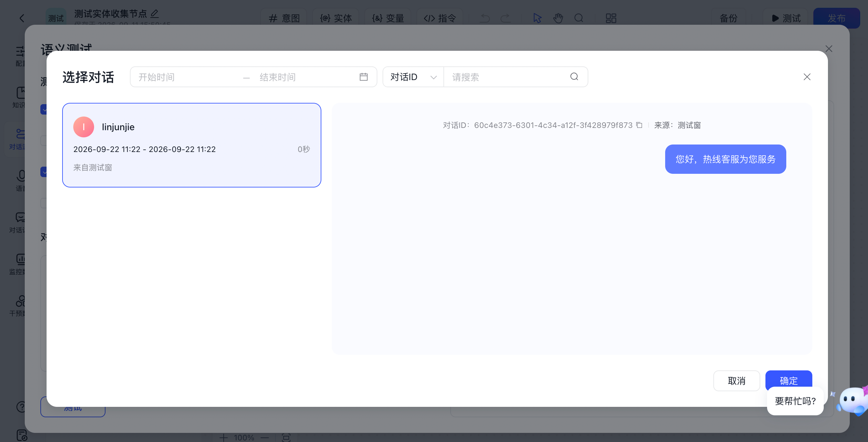This screenshot has width=868, height=442.
Task: Confirm selection with 确定 button
Action: pyautogui.click(x=789, y=381)
